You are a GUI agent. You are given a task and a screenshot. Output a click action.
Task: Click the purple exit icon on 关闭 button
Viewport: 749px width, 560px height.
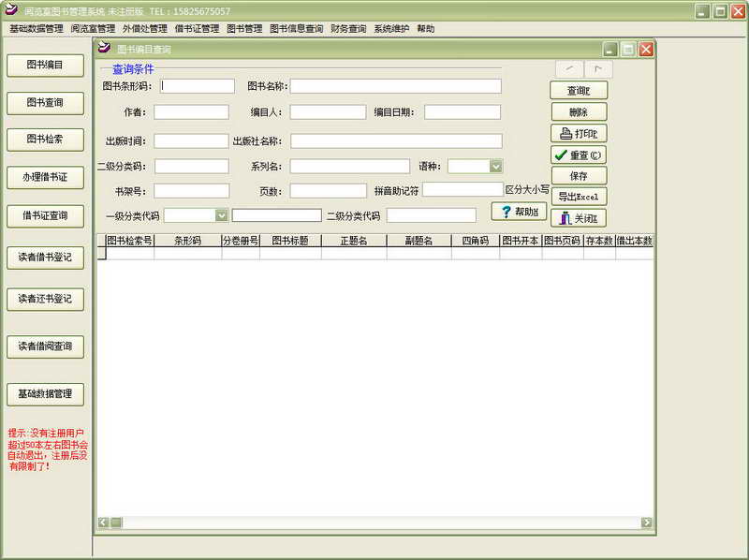(564, 217)
